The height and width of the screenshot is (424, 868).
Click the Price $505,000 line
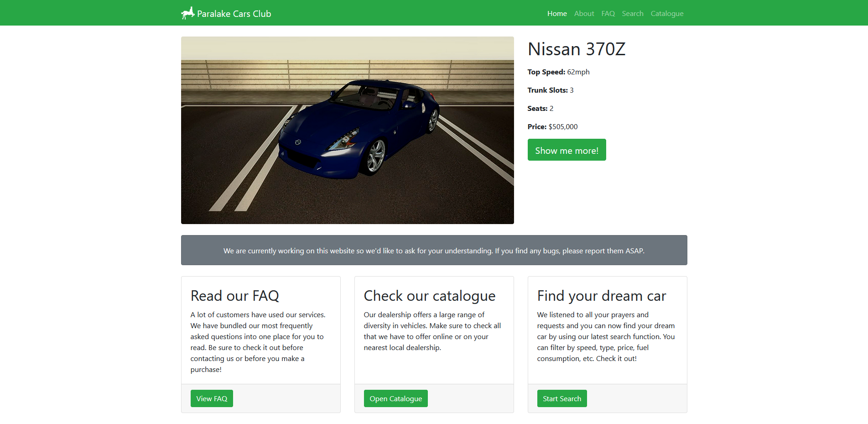(552, 127)
